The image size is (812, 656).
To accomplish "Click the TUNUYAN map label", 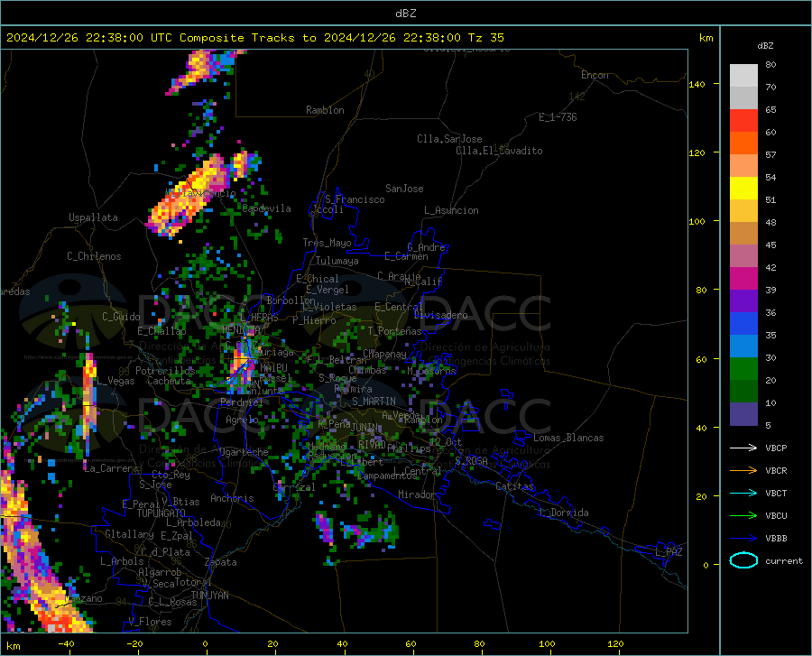I will click(209, 596).
